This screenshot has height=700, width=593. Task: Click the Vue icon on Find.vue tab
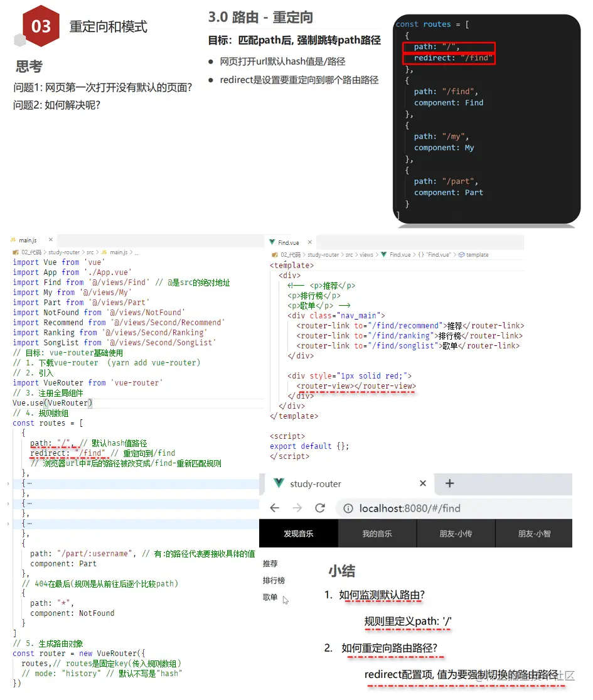click(x=272, y=242)
